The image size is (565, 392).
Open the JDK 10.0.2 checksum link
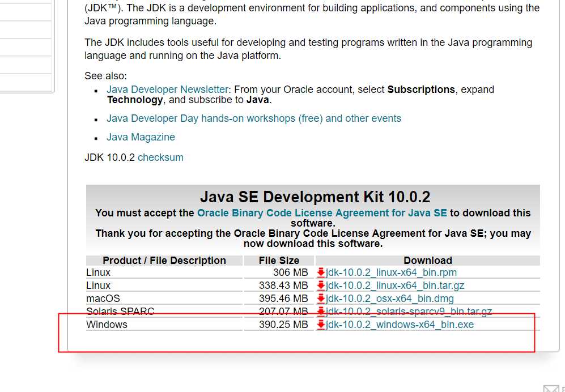(160, 157)
